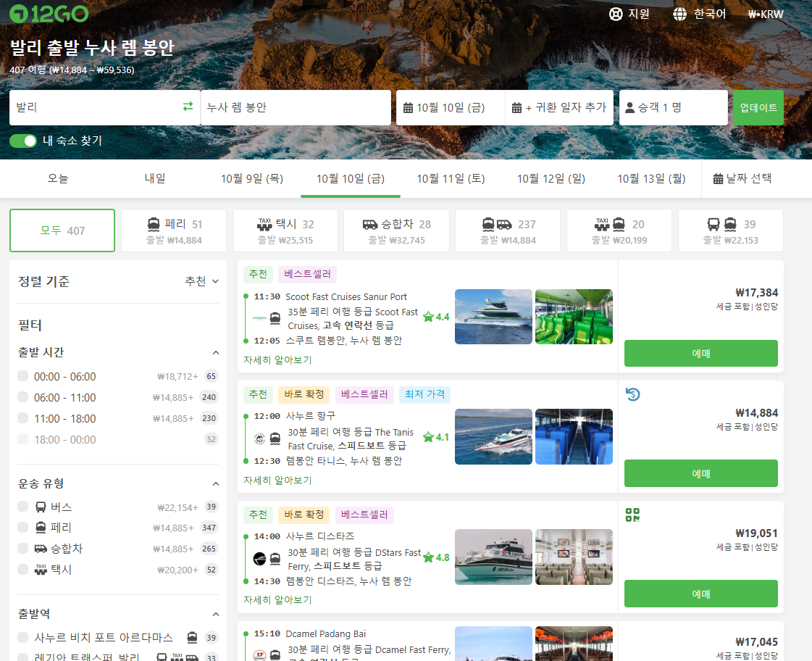Screen dimensions: 812x661
Task: Click the 4.4 star rating of Scoot
Action: click(436, 317)
